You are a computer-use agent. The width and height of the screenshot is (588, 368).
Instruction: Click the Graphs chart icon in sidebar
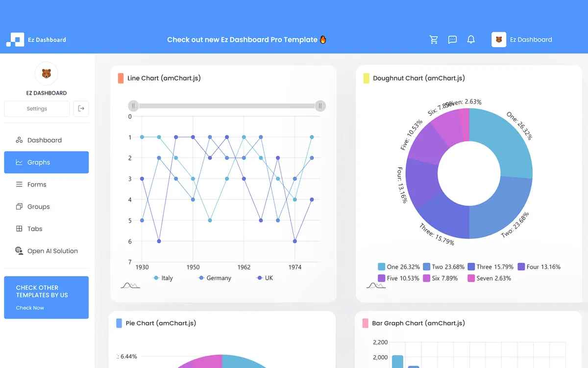point(19,162)
